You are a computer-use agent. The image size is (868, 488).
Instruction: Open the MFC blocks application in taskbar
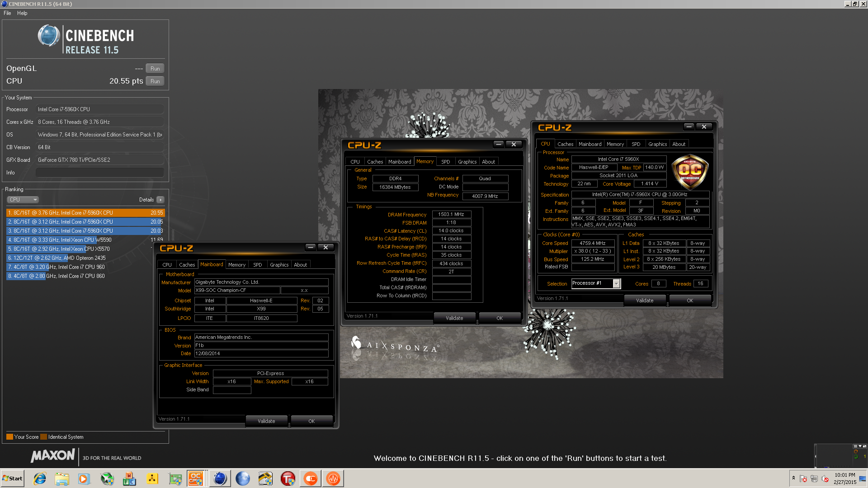[129, 479]
